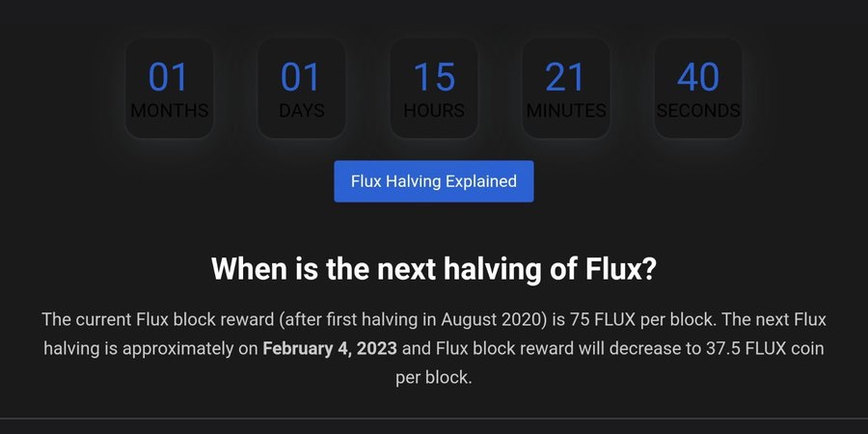Click the minutes countdown number 21
868x434 pixels.
[566, 77]
